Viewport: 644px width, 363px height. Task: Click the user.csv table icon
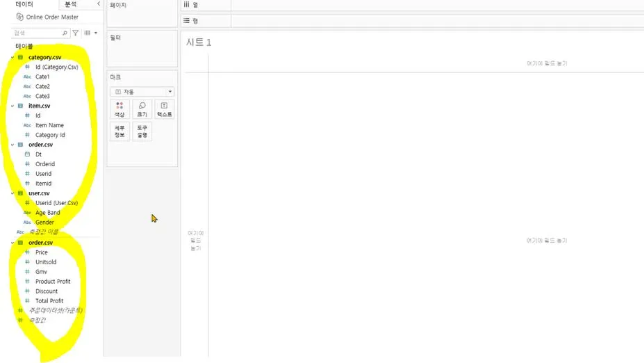(x=20, y=193)
